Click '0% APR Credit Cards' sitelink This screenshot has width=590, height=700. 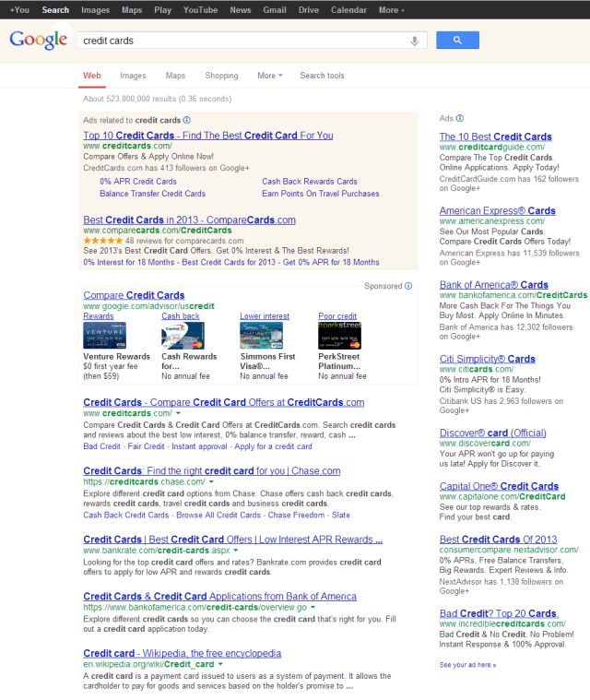coord(138,182)
